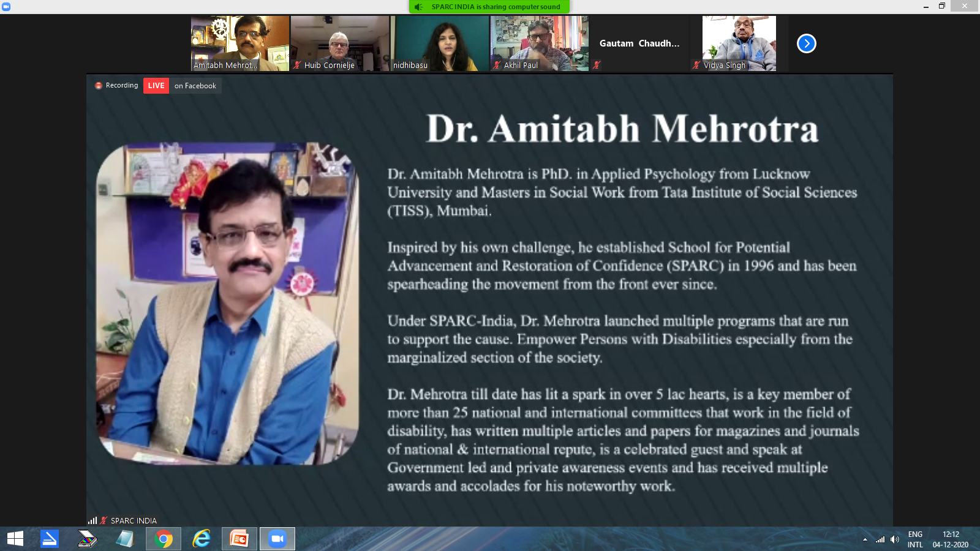Image resolution: width=980 pixels, height=551 pixels.
Task: Select nidhibasu's video thumbnail
Action: coord(439,43)
